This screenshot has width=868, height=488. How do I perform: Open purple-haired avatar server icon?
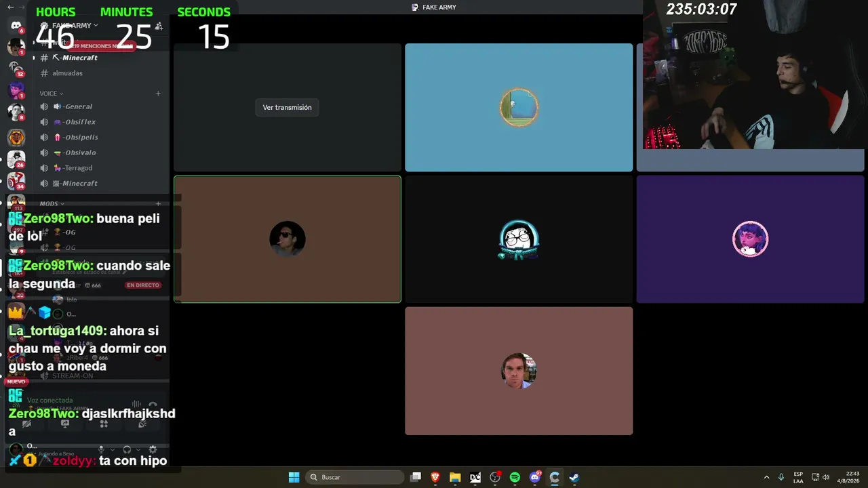(x=16, y=89)
